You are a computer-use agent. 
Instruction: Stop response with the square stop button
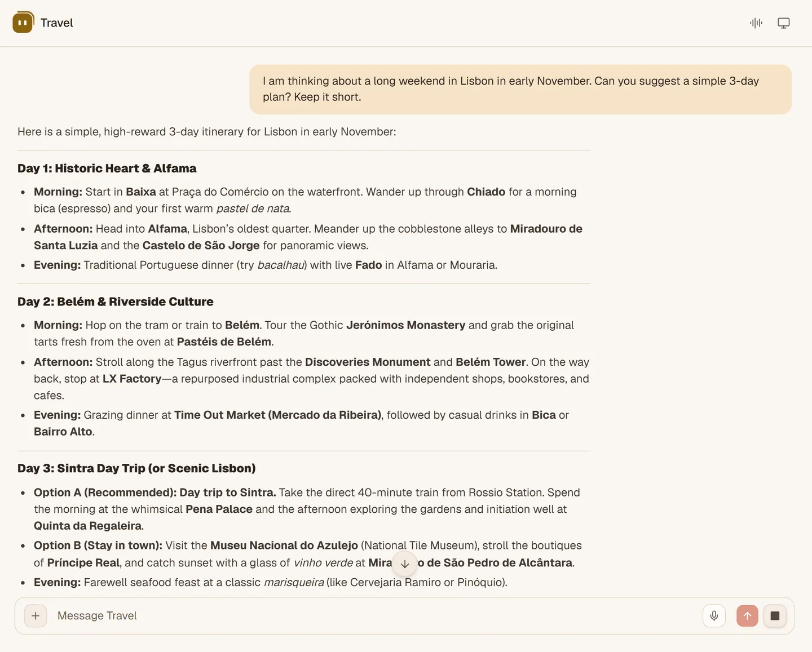(775, 616)
